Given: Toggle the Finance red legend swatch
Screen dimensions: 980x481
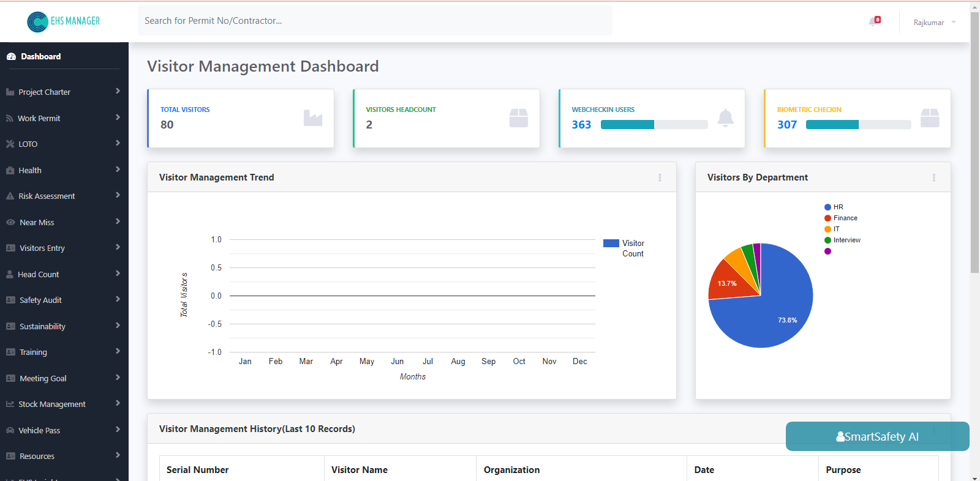Looking at the screenshot, I should (x=827, y=218).
